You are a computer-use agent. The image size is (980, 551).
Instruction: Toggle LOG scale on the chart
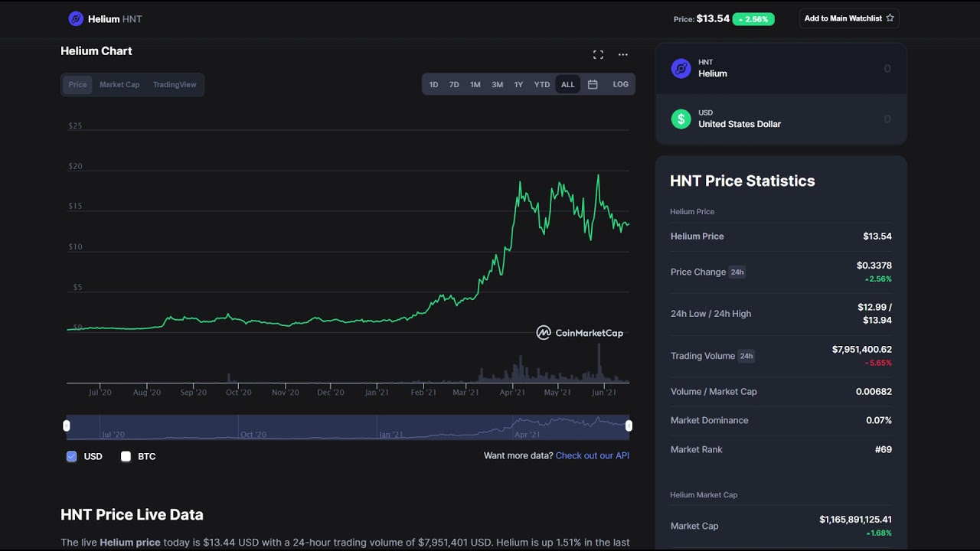[x=620, y=84]
